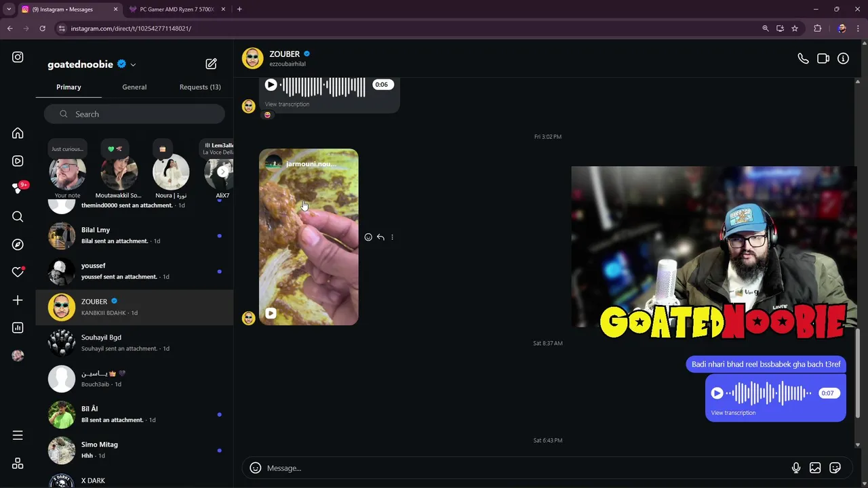Close the Instagram Messages browser tab

coord(115,9)
